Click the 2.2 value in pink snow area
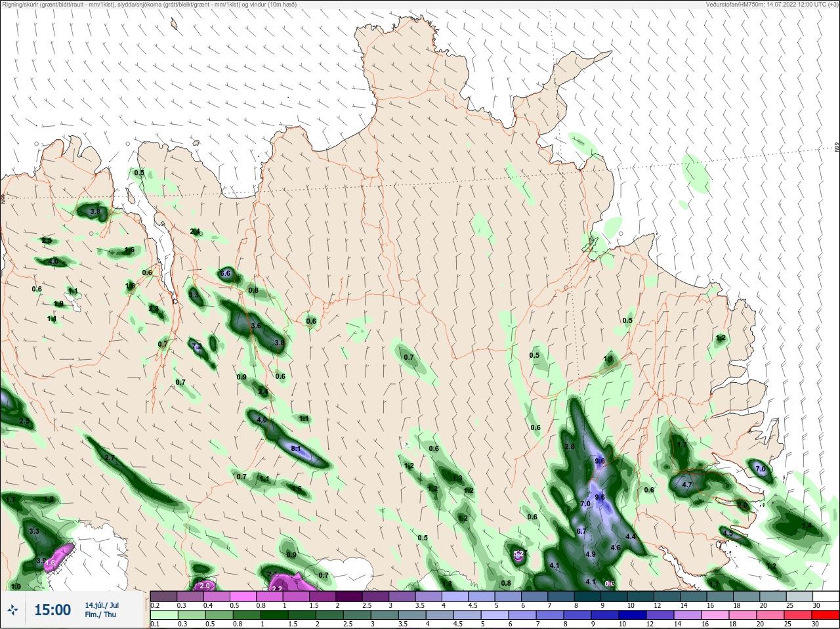 point(277,589)
